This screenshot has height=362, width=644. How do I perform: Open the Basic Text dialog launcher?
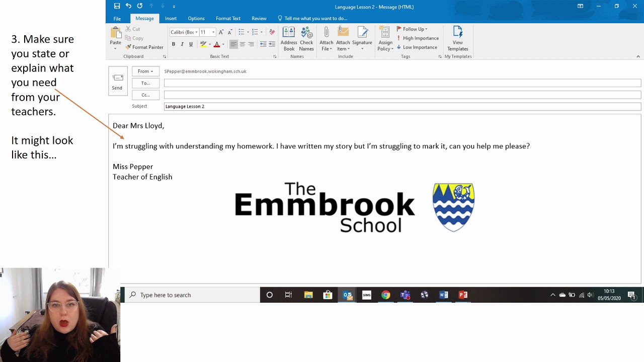point(275,56)
